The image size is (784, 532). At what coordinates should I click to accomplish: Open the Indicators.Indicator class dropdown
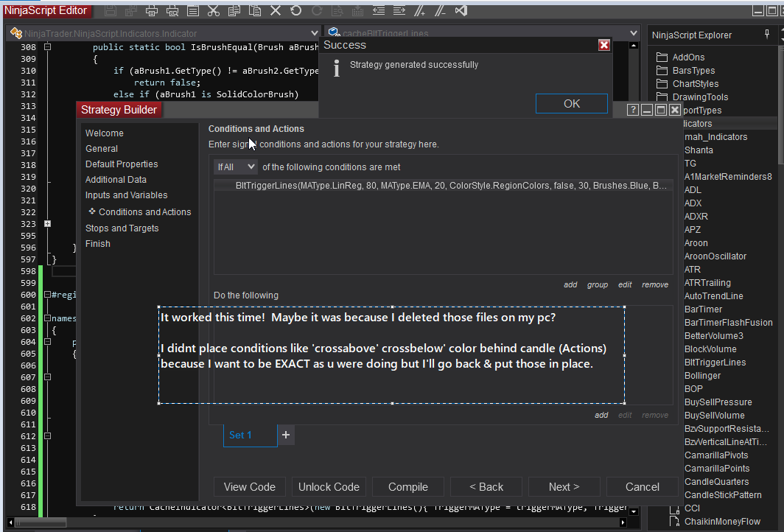[x=314, y=33]
